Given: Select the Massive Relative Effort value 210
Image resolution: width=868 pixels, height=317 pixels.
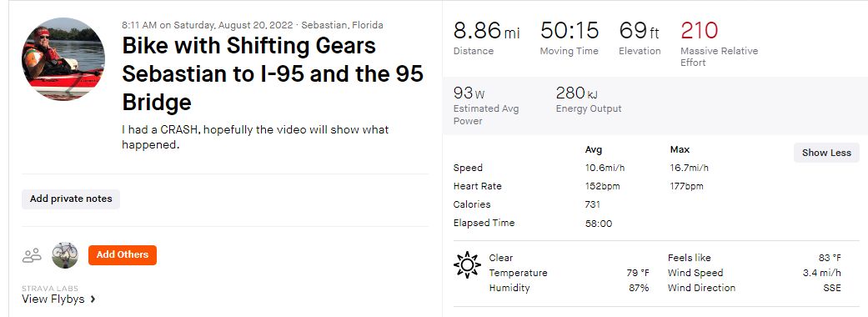Looking at the screenshot, I should [x=700, y=31].
